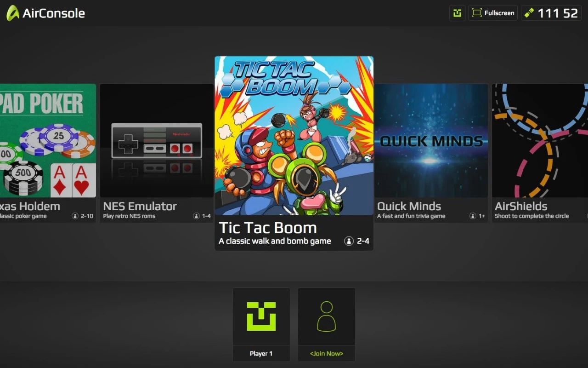The image size is (588, 368).
Task: Click the 111 52 connection code
Action: point(558,13)
